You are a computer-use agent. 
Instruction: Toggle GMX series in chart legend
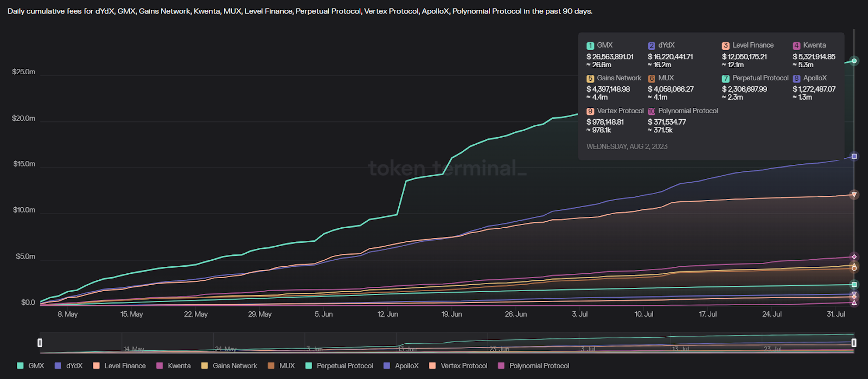(31, 366)
